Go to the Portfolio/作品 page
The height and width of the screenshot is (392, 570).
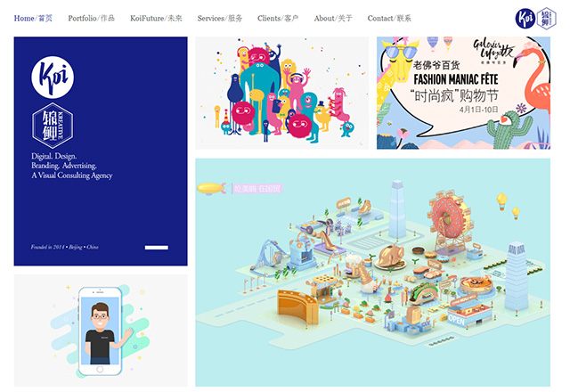click(92, 18)
